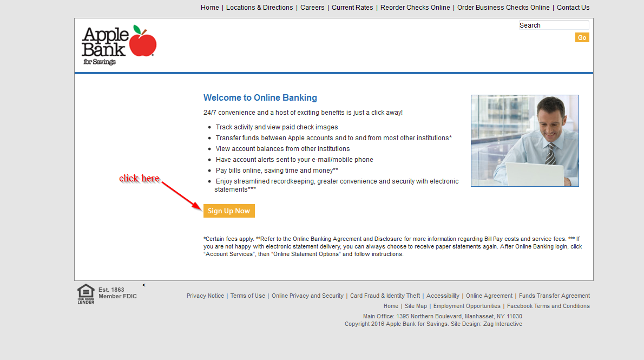Click 'Have account alerts sent' bullet text
644x360 pixels.
pyautogui.click(x=294, y=160)
